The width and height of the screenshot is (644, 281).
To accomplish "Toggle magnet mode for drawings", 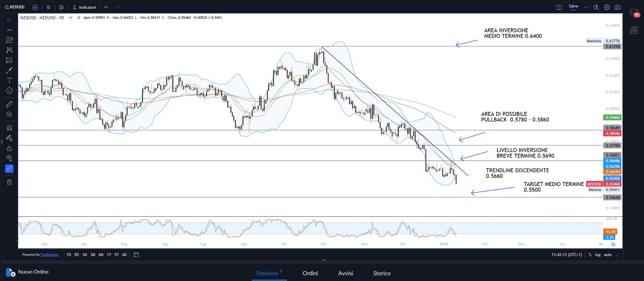I will click(9, 128).
